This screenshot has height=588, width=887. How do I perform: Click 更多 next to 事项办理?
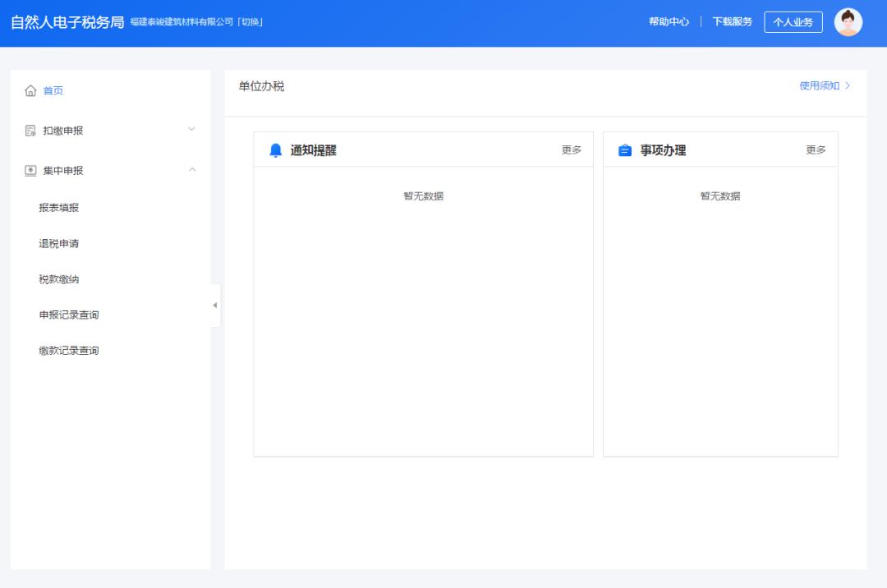(x=814, y=149)
